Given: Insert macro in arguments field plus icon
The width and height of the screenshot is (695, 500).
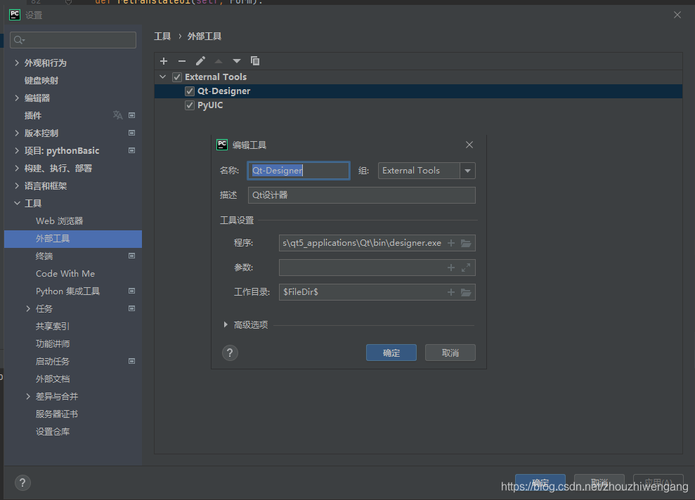Looking at the screenshot, I should tap(451, 268).
